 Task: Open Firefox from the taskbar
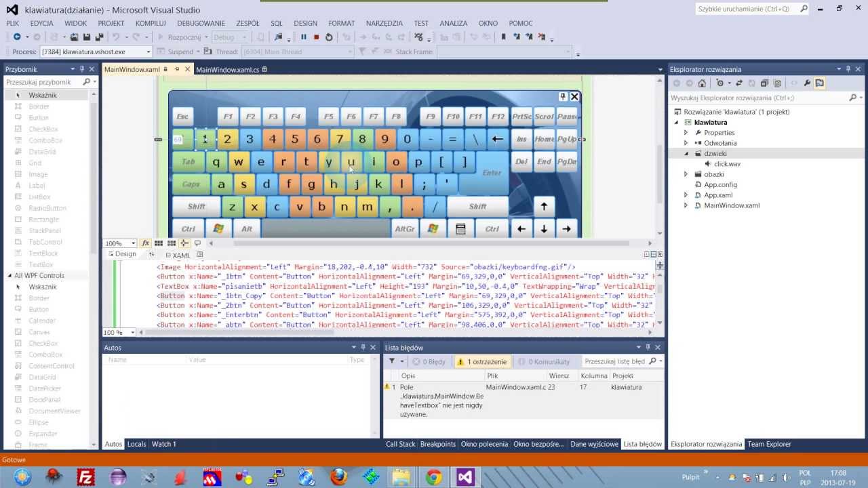(338, 477)
